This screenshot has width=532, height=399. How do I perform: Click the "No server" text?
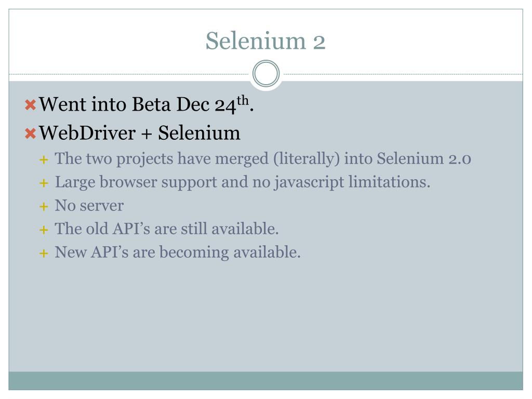pyautogui.click(x=89, y=206)
